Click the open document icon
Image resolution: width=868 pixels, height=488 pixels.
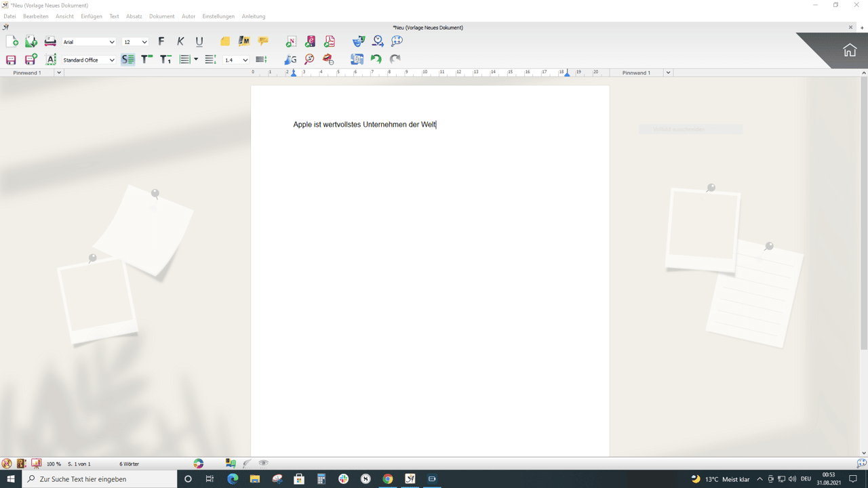tap(31, 41)
